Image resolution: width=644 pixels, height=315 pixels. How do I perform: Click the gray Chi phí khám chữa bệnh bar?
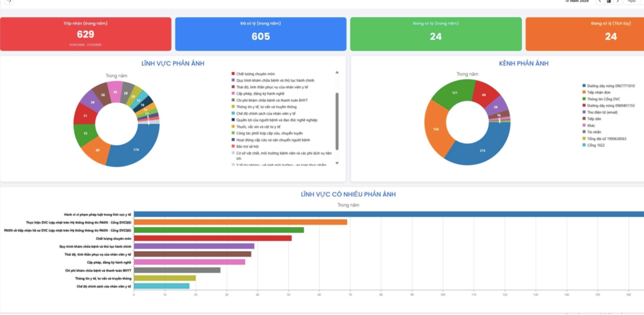[177, 270]
